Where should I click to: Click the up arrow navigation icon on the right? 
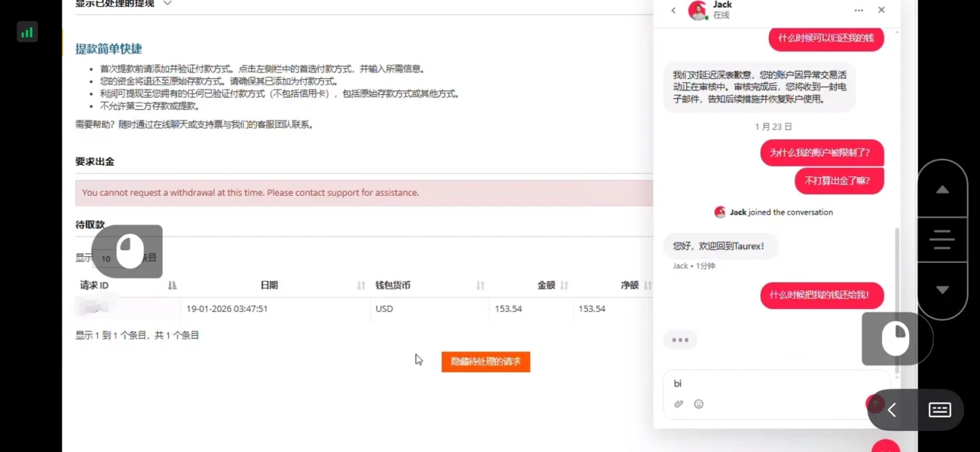pos(942,188)
